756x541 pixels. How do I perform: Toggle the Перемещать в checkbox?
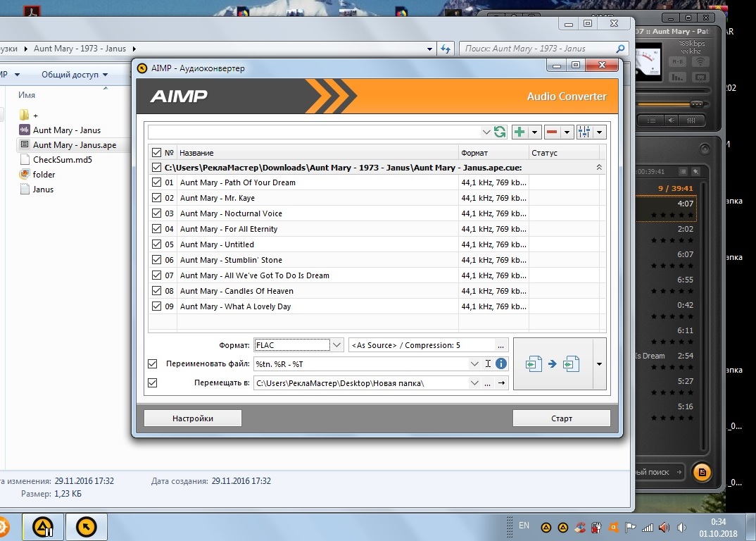click(152, 383)
